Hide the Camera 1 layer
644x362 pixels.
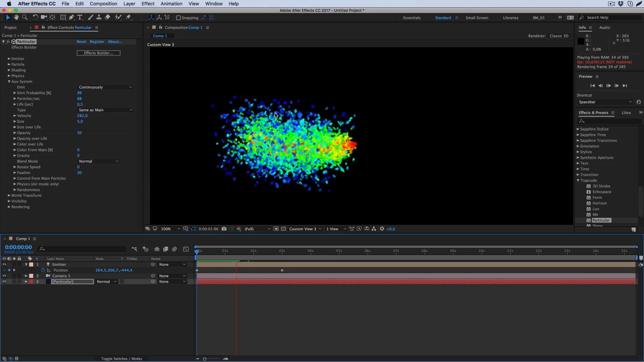[4, 276]
